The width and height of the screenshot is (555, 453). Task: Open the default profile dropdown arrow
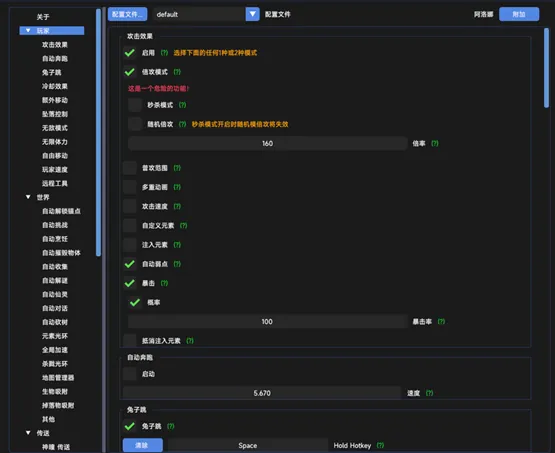pos(252,14)
